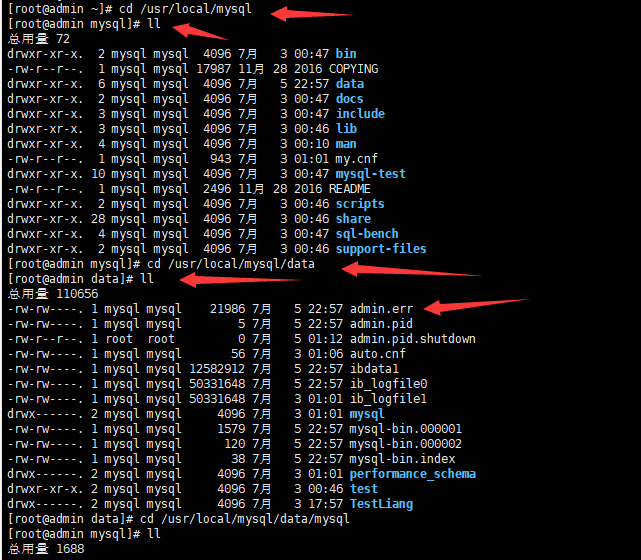Click the docs directory name

pyautogui.click(x=350, y=99)
